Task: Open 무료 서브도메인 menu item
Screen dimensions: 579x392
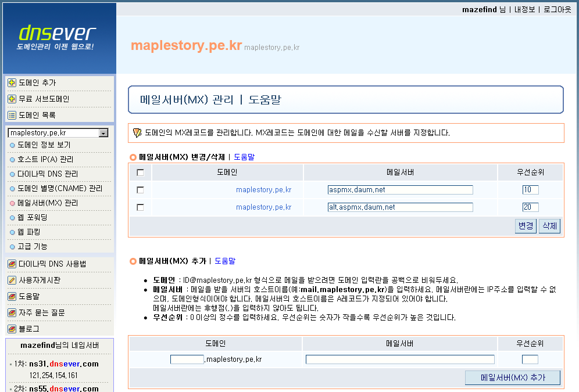Action: click(x=44, y=99)
